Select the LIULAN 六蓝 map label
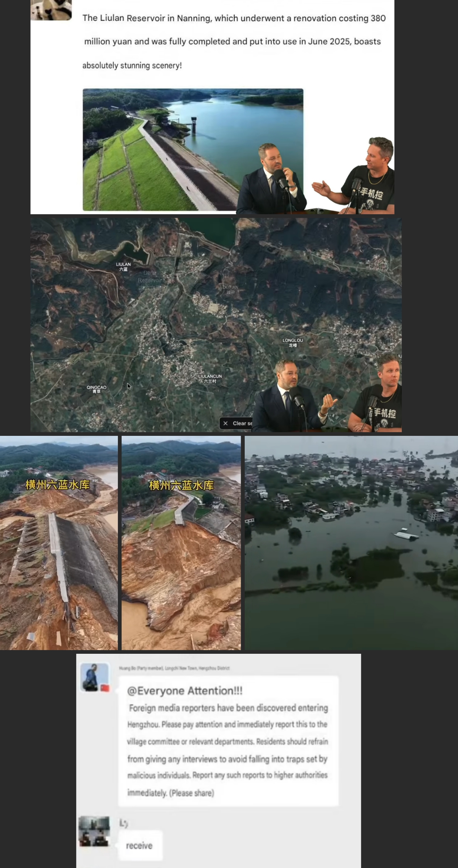458x868 pixels. click(x=123, y=267)
